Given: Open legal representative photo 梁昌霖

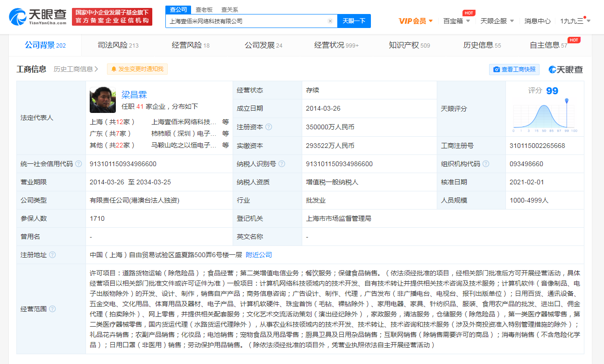Looking at the screenshot, I should (103, 99).
